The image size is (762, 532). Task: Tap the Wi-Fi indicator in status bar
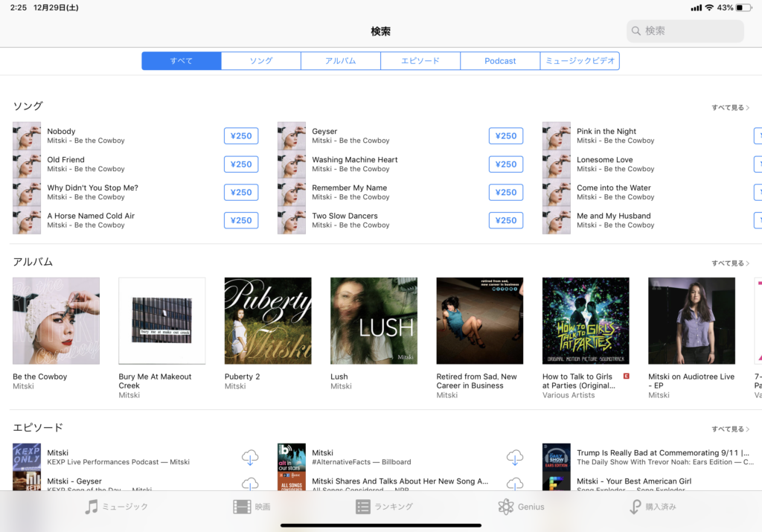point(709,7)
